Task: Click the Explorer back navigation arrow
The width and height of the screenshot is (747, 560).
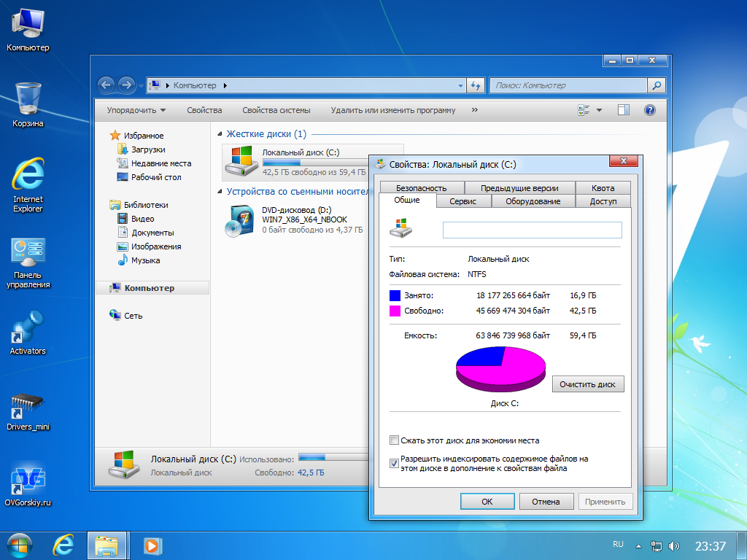Action: tap(107, 85)
